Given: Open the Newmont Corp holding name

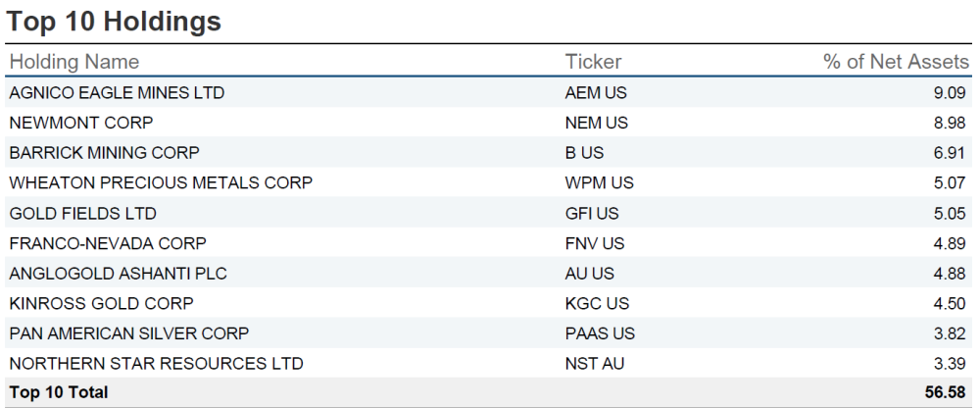Looking at the screenshot, I should 80,123.
